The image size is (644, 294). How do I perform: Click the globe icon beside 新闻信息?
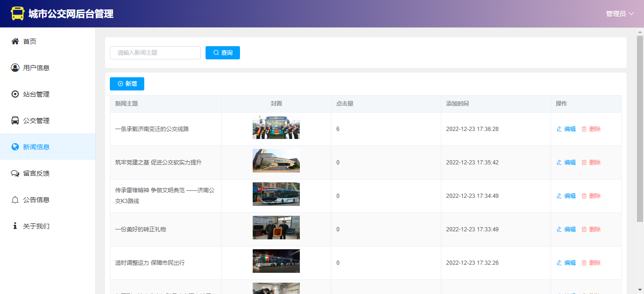15,147
